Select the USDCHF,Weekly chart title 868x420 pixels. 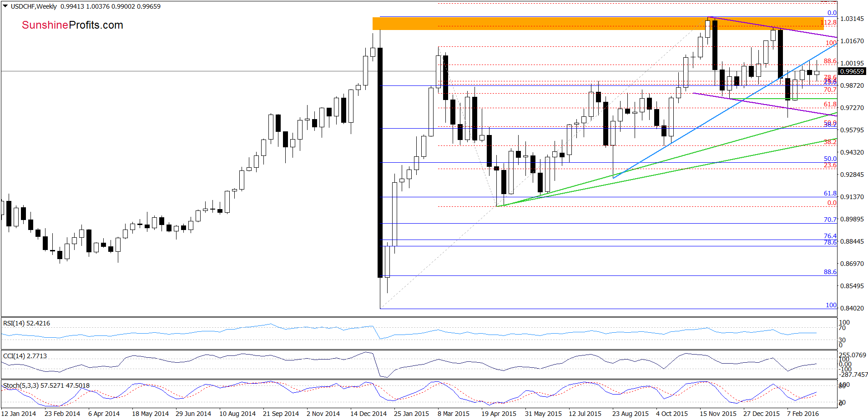pos(34,6)
